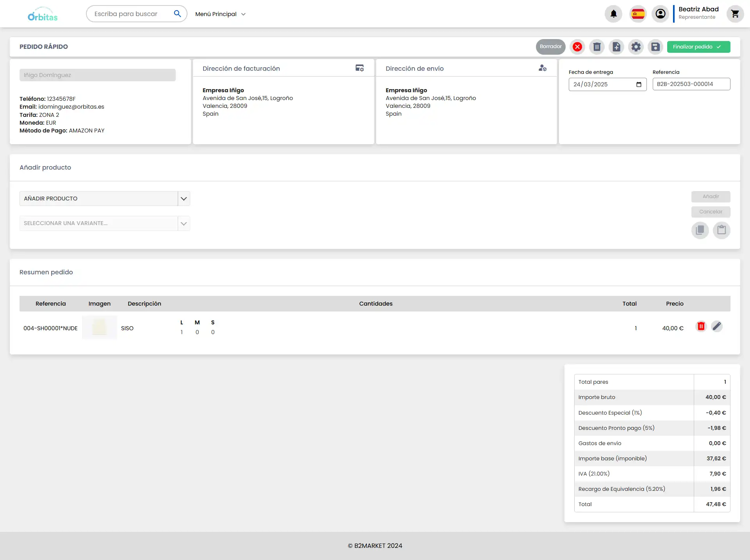Screen dimensions: 750x560
Task: Click the Referencia input field
Action: point(691,84)
